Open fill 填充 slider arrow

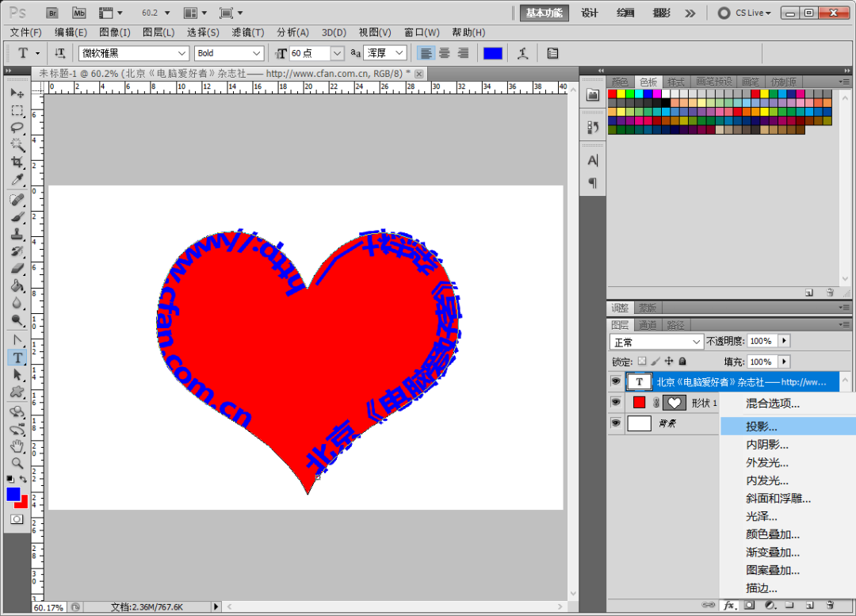784,362
